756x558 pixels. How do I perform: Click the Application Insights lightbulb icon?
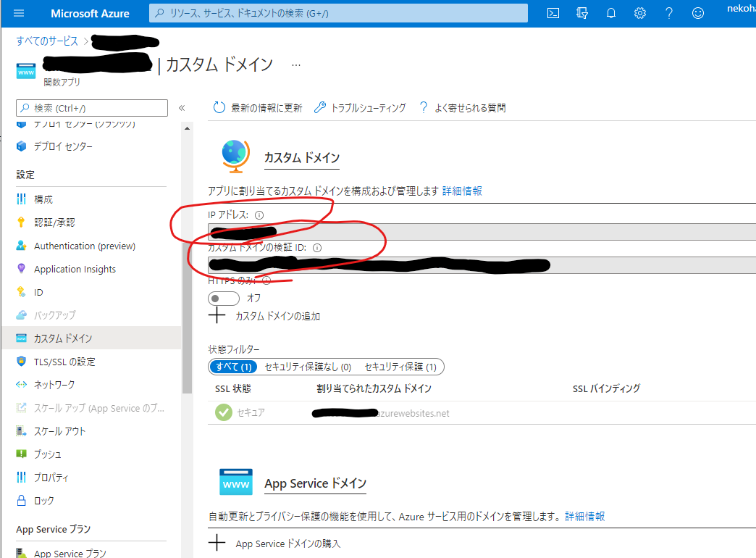[21, 268]
